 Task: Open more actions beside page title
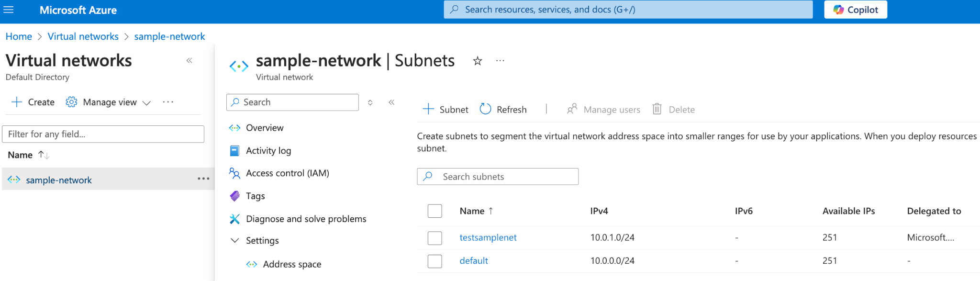500,61
